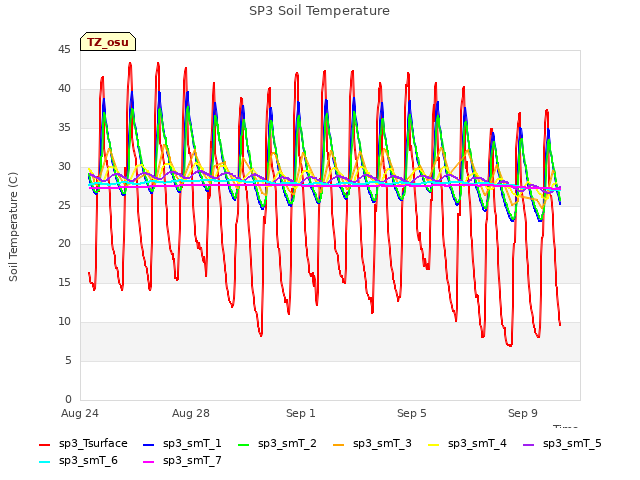This screenshot has height=480, width=640.
Task: Select the sp3_smT_1 legend entry
Action: coord(182,444)
